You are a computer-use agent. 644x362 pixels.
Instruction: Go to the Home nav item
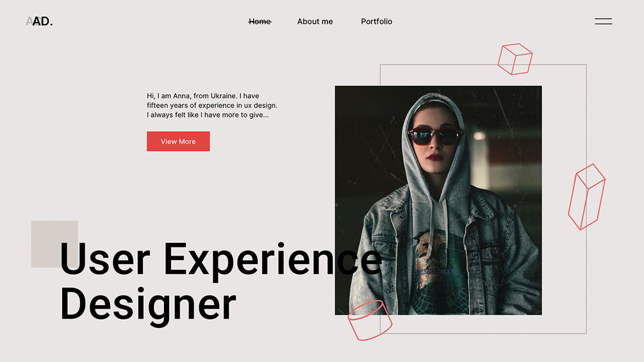pos(260,21)
